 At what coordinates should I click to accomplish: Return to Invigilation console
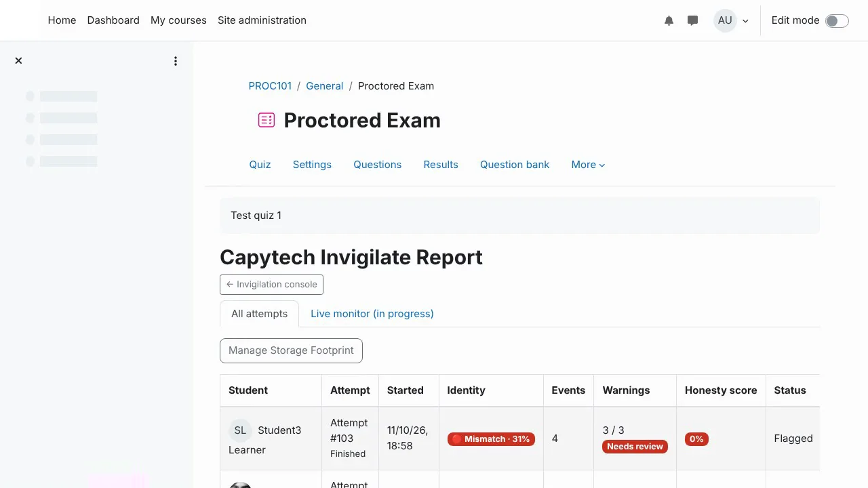271,285
